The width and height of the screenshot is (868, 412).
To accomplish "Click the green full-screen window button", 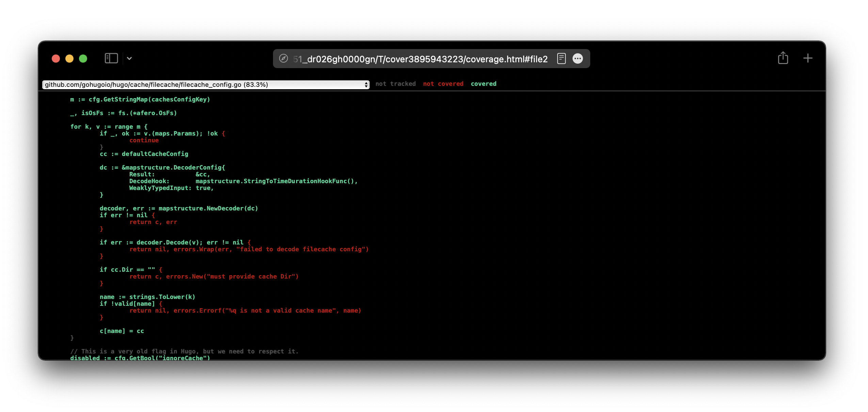I will pos(83,59).
